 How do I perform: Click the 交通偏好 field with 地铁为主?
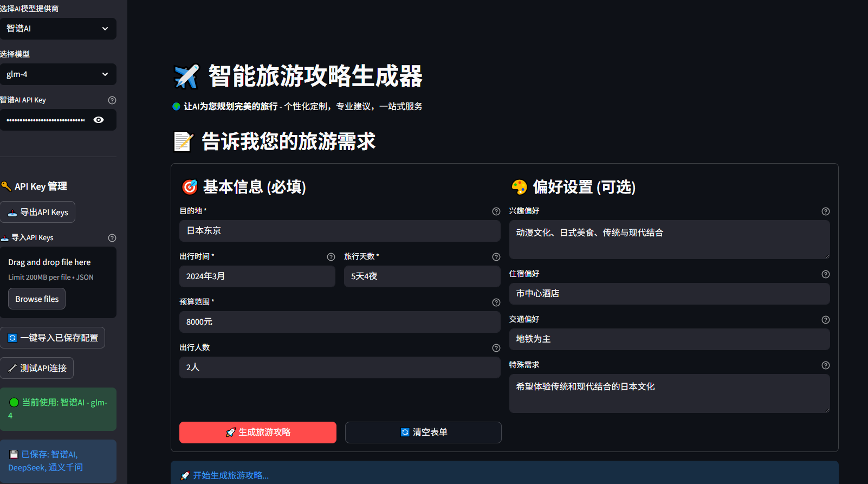[670, 339]
